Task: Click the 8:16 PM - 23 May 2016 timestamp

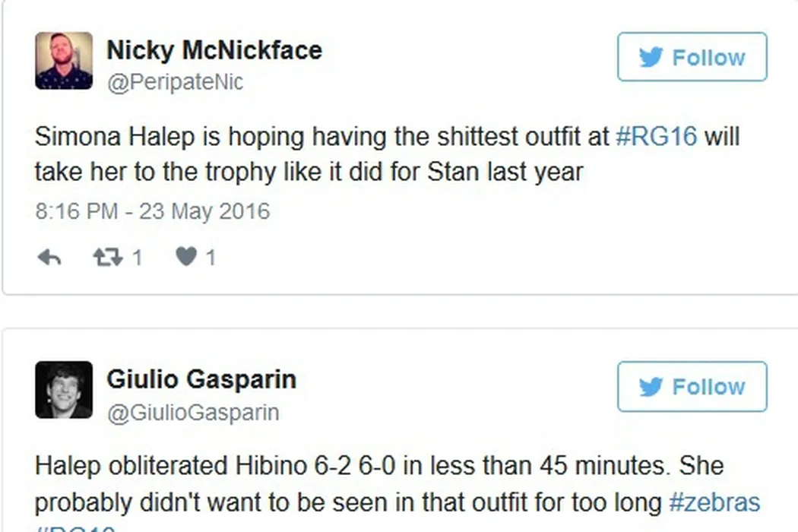Action: point(152,211)
